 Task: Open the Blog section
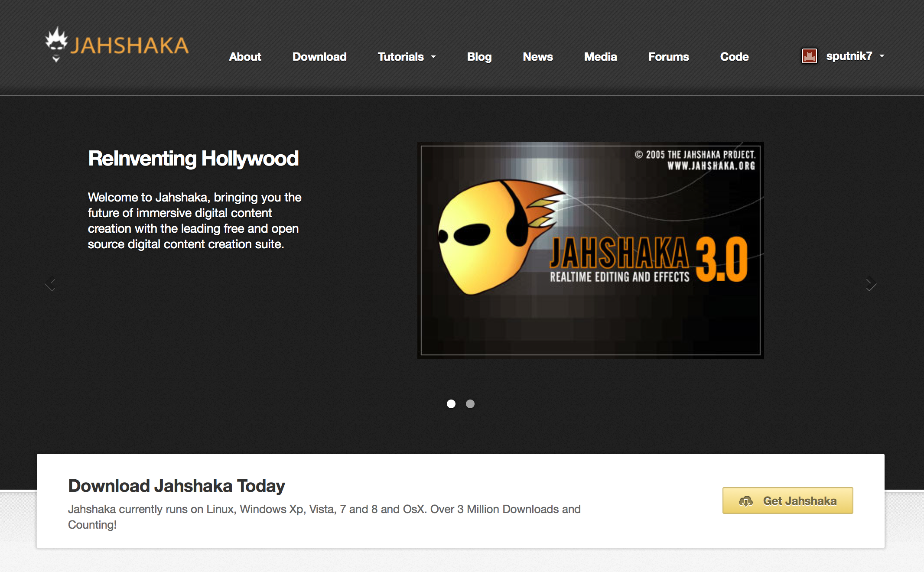pos(479,57)
